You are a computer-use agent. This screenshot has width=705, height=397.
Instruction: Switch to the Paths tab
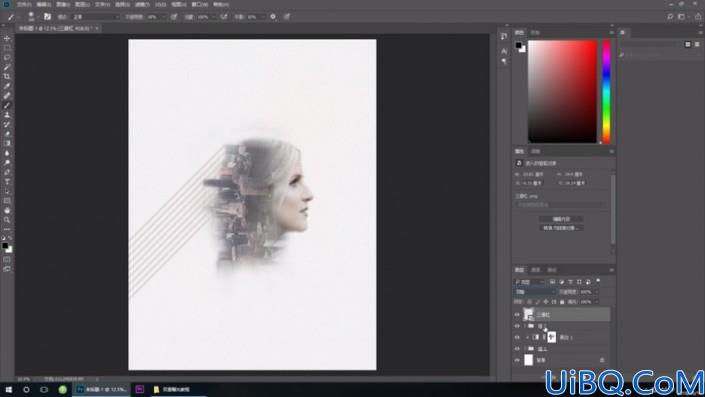[x=552, y=270]
